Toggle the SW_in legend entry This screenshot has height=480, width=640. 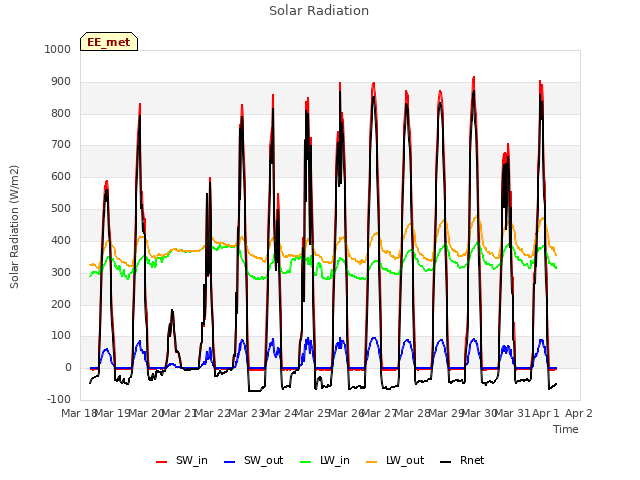coord(182,460)
